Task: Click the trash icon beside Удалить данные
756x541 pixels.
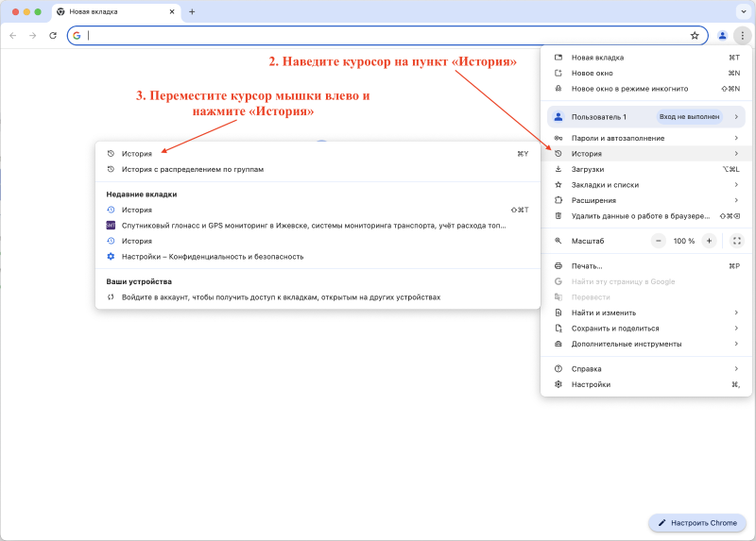Action: 558,216
